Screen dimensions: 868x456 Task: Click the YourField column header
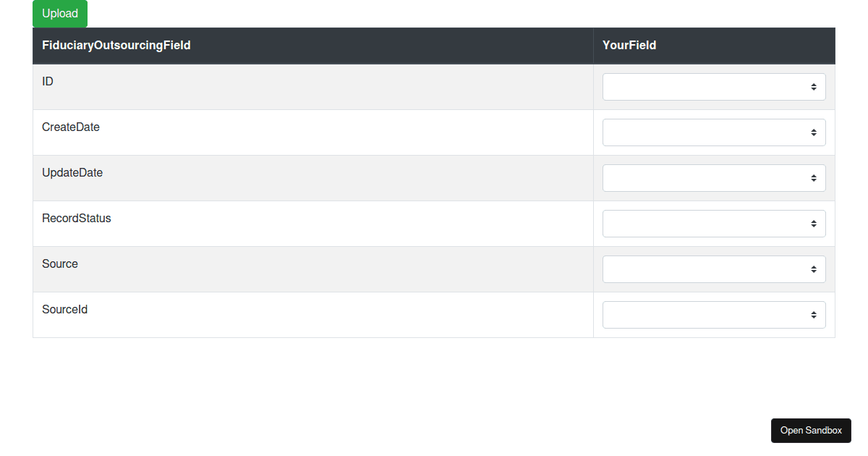pos(629,45)
